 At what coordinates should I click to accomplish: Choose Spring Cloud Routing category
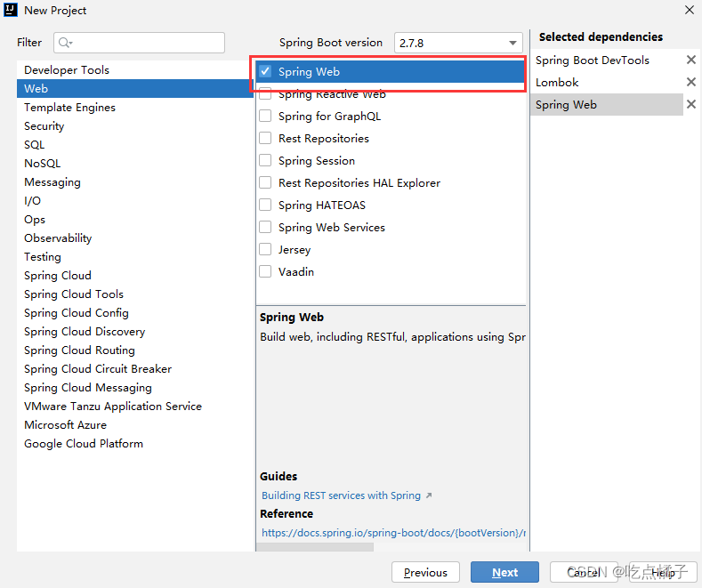pyautogui.click(x=134, y=350)
